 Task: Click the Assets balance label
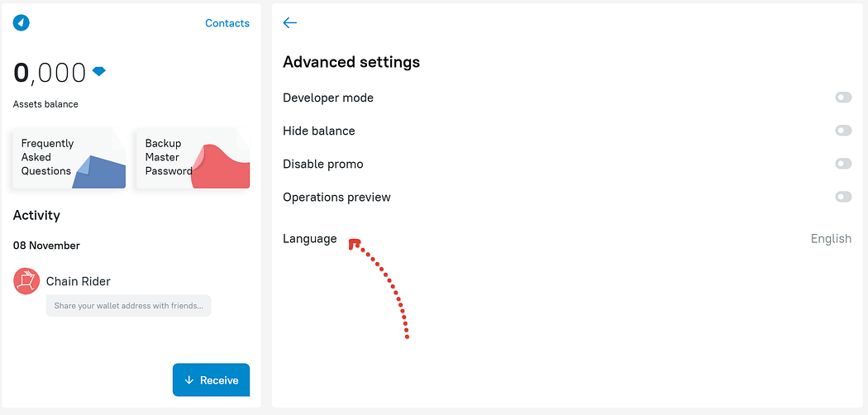point(45,104)
